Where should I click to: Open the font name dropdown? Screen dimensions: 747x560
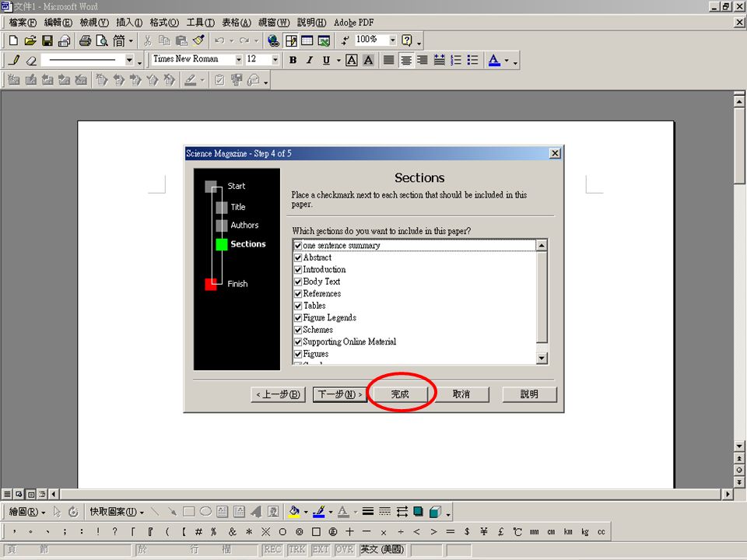(x=239, y=60)
